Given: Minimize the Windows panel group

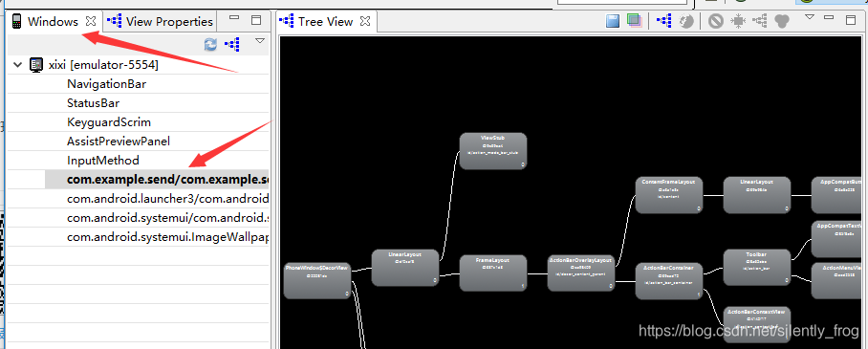Looking at the screenshot, I should point(234,18).
